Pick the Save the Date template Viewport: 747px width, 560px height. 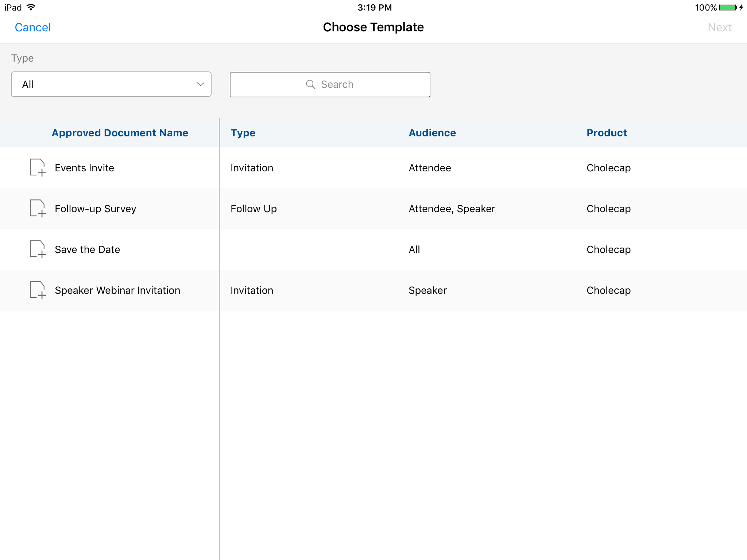(87, 249)
